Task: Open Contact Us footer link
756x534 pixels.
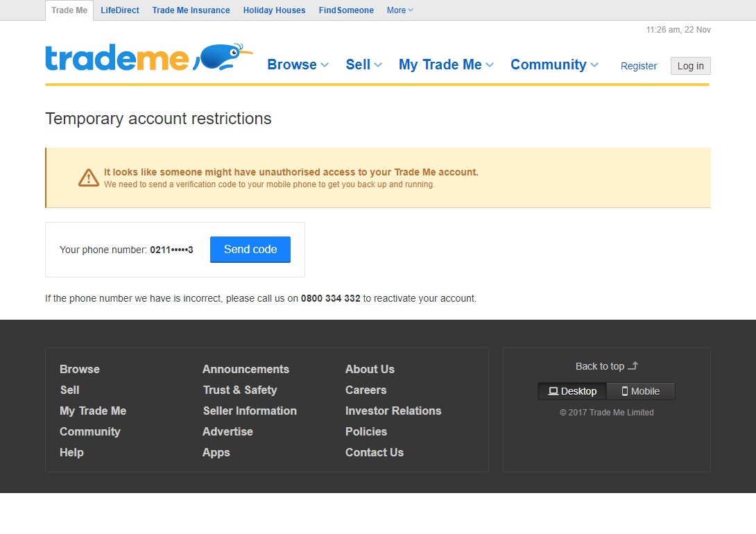Action: tap(375, 452)
